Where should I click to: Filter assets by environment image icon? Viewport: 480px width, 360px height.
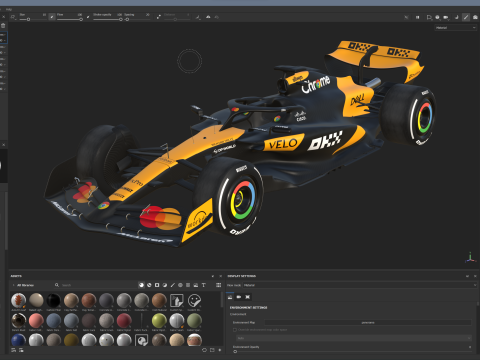coord(196,285)
